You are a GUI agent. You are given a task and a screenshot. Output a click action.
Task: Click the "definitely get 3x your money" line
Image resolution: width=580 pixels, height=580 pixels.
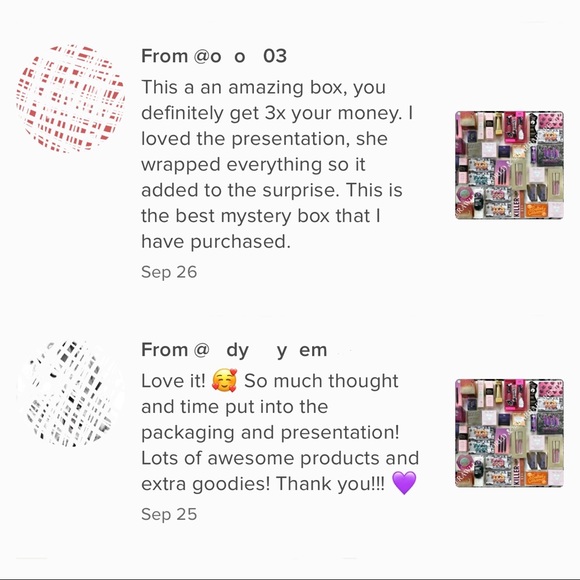pos(277,114)
